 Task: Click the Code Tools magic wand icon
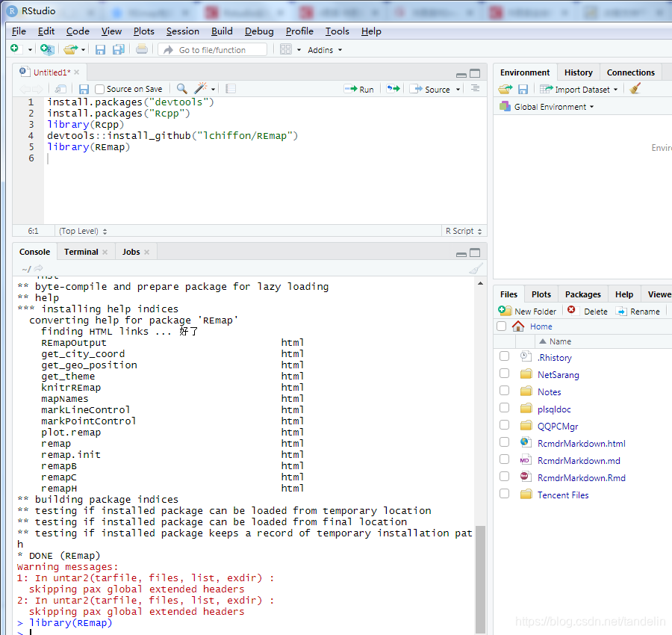point(201,88)
